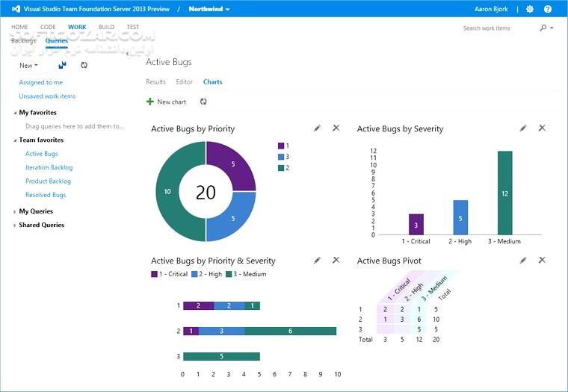
Task: Refresh the charts next to New chart
Action: (x=203, y=102)
